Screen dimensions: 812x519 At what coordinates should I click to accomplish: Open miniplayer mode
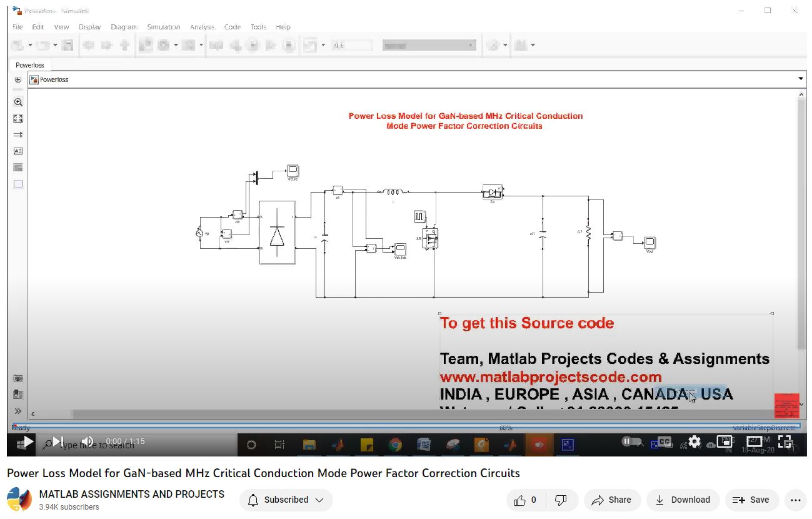[724, 441]
